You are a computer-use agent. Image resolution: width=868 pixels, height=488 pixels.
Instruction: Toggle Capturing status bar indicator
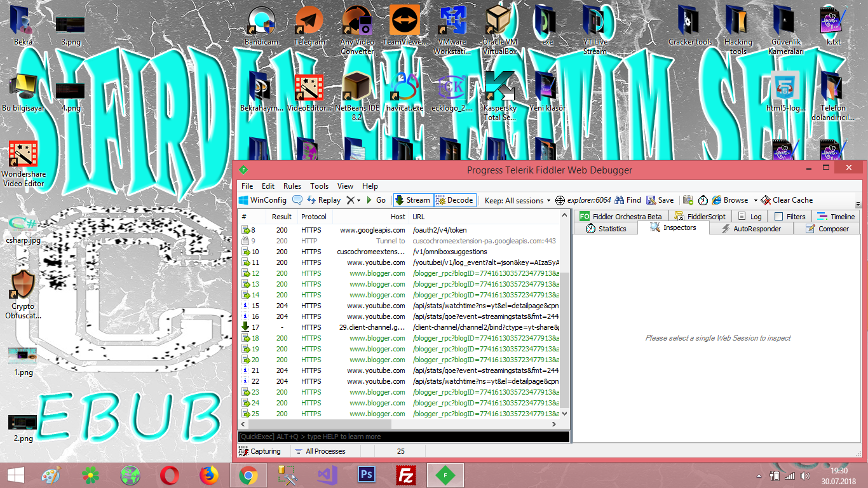click(261, 451)
